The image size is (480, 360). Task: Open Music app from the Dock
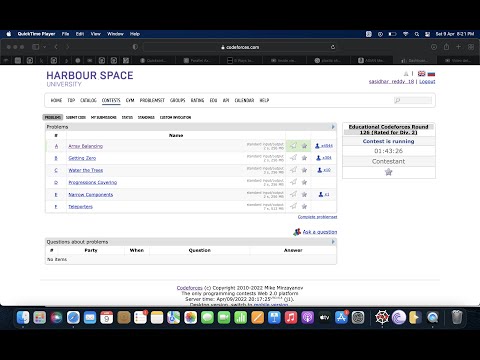point(291,318)
